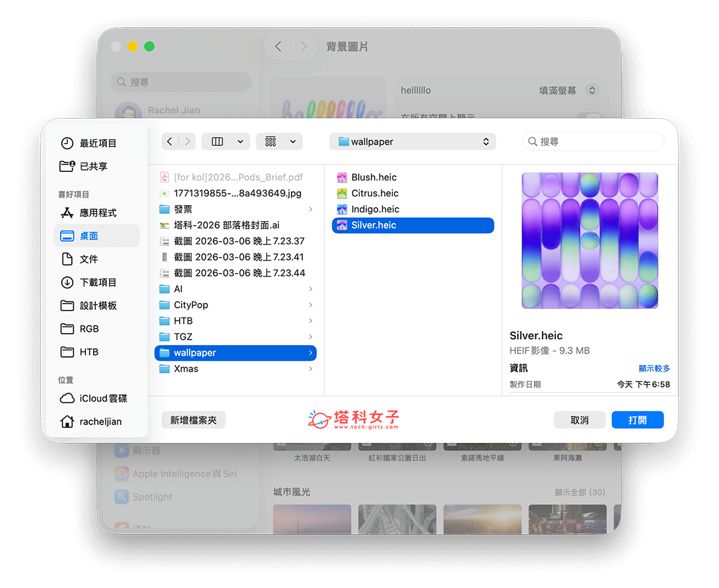Screen dimensions: 719x588
Task: Expand the CityPop folder chevron
Action: (310, 304)
